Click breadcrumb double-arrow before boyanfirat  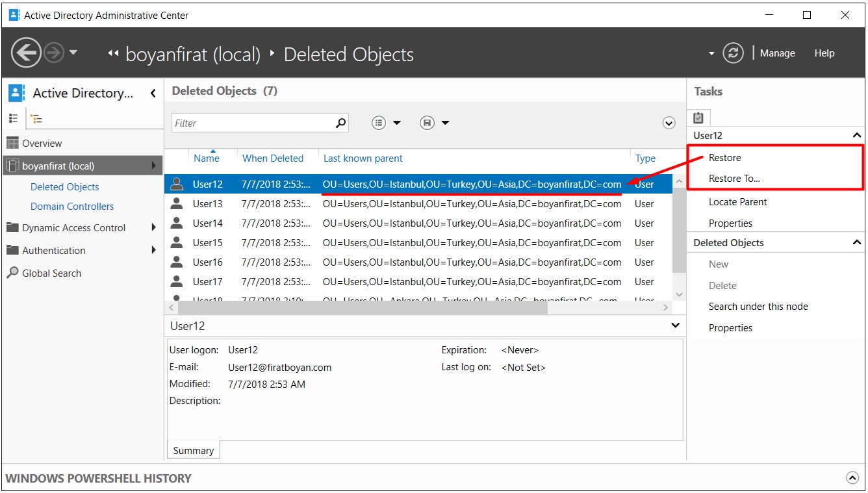[x=113, y=54]
